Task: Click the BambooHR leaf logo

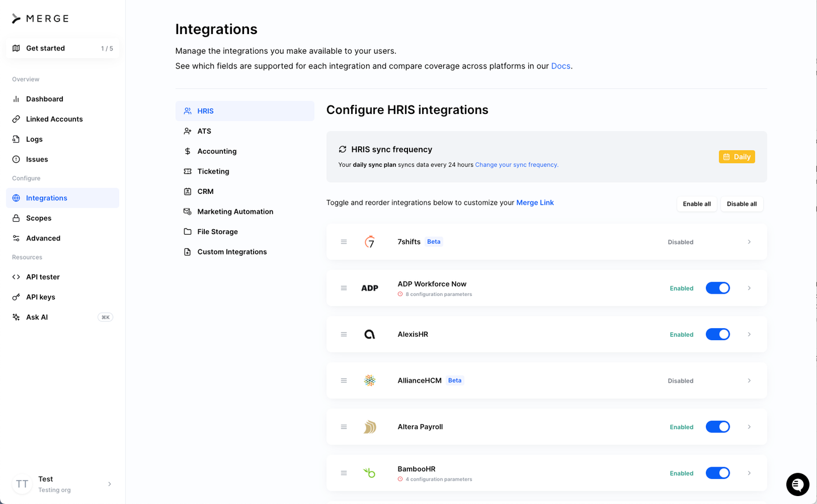Action: click(x=369, y=473)
